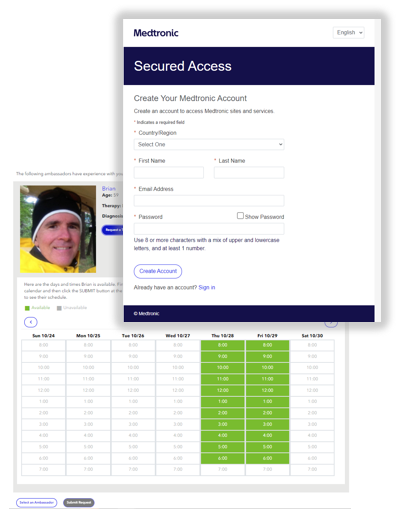This screenshot has width=396, height=509.
Task: Focus the Email Address field
Action: point(209,201)
